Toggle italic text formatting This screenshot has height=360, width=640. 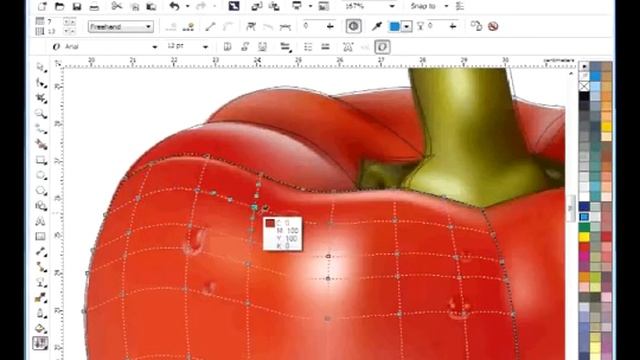tap(245, 47)
